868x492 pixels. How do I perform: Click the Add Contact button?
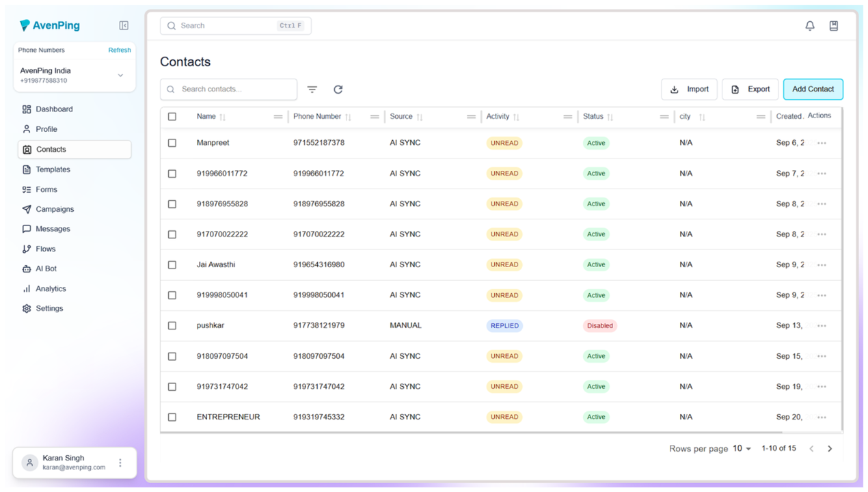(813, 90)
